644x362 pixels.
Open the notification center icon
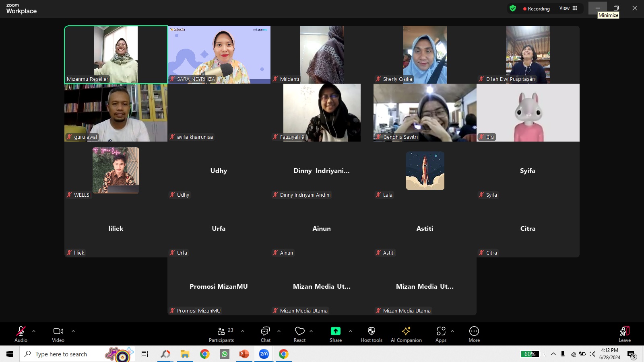click(x=632, y=354)
